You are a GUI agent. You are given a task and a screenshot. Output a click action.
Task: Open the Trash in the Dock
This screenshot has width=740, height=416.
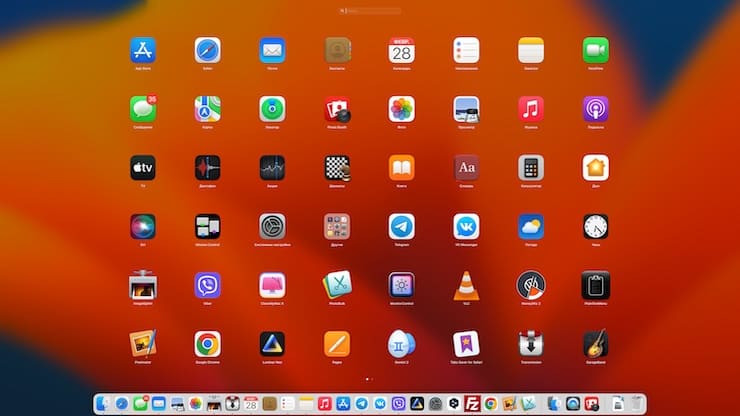(637, 404)
